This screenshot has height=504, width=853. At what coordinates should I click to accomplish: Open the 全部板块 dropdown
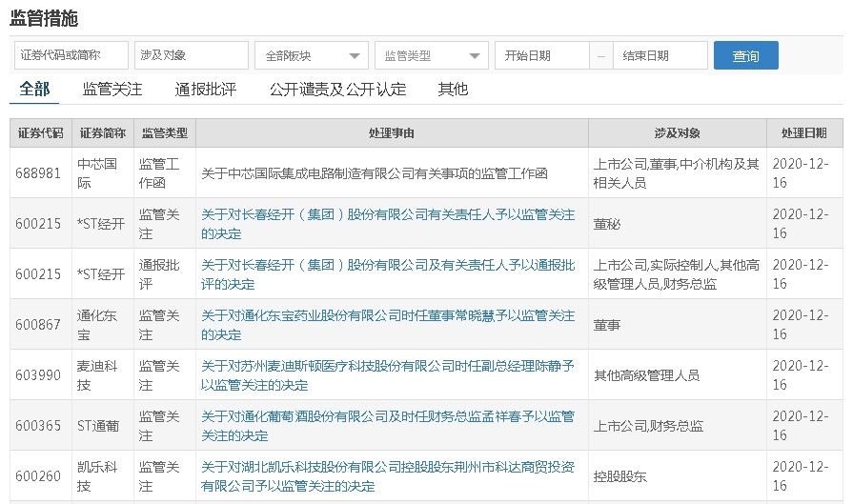[x=312, y=56]
